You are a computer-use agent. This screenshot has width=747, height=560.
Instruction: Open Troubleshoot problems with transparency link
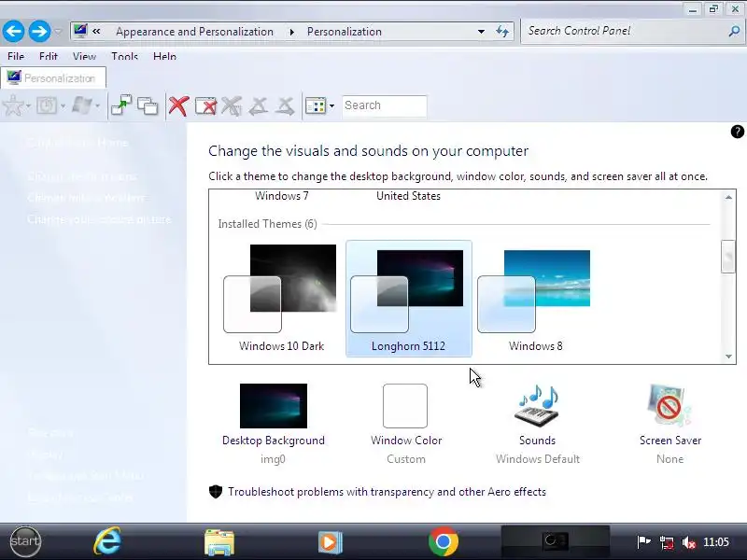[387, 492]
